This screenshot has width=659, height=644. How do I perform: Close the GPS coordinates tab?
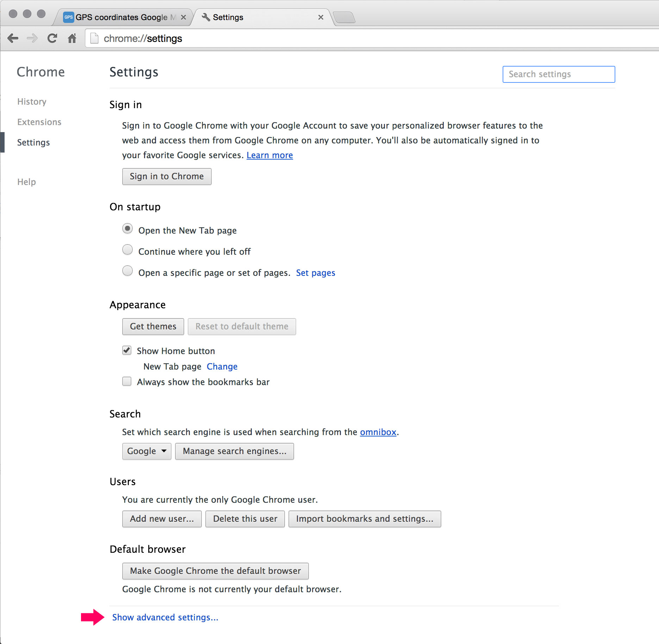183,17
